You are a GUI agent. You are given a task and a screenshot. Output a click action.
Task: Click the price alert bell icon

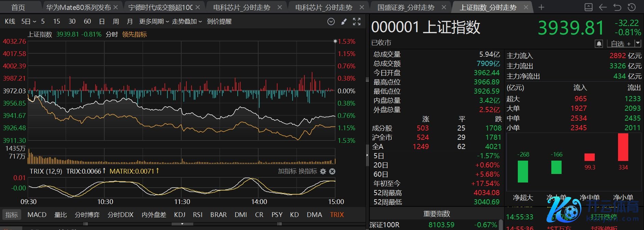[x=599, y=44]
